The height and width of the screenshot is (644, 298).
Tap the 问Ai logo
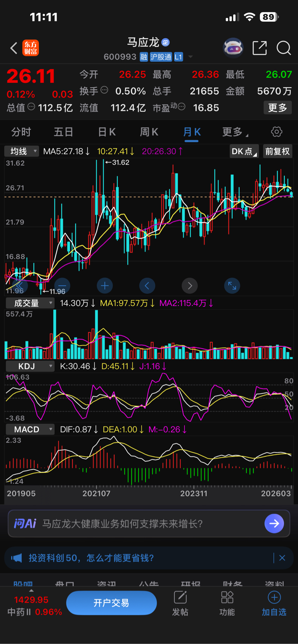pos(25,524)
